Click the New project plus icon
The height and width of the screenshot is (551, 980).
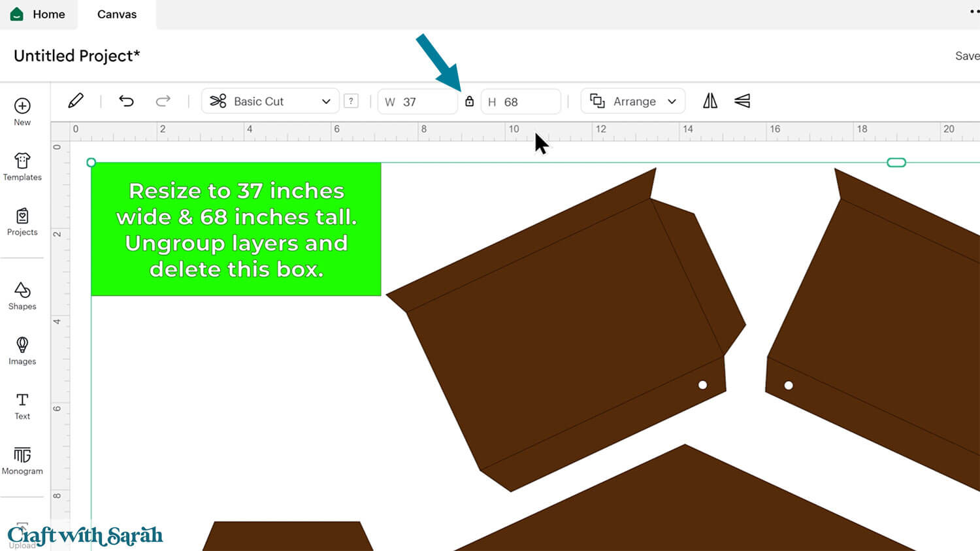coord(22,106)
